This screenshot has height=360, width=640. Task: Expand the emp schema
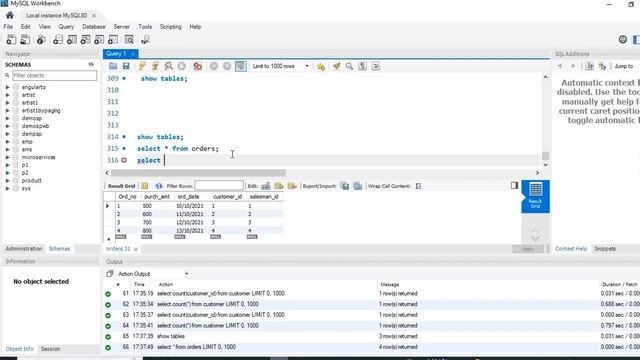pos(7,142)
